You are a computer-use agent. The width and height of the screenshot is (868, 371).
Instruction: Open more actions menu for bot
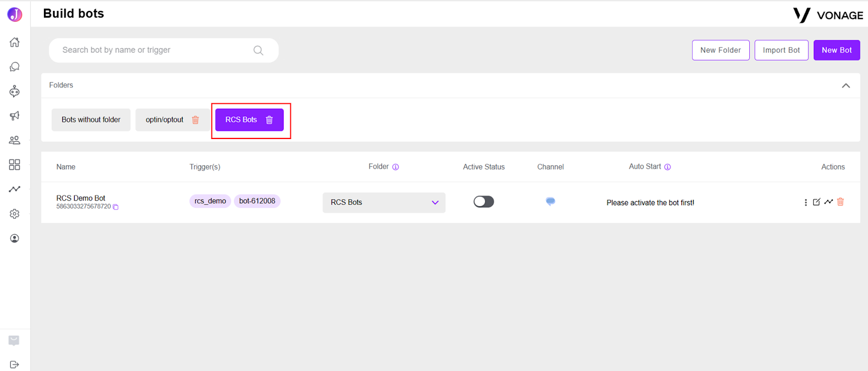coord(806,202)
